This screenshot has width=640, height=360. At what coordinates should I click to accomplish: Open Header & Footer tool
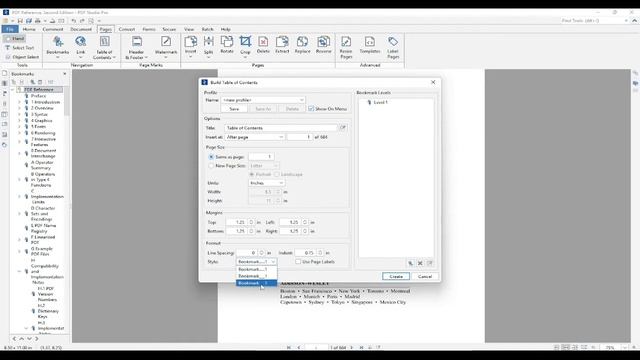[136, 47]
